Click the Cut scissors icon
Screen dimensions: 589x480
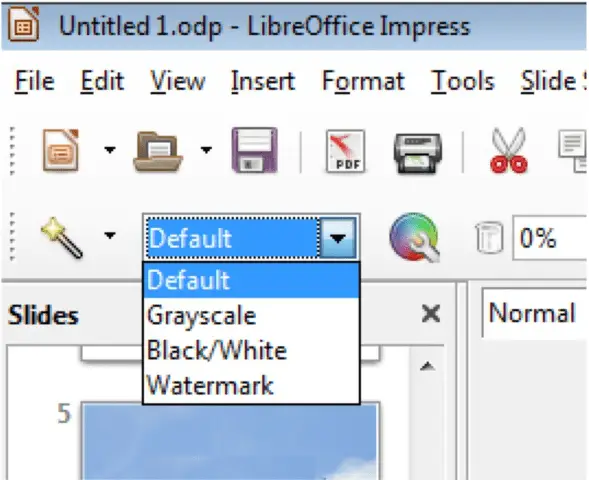click(x=509, y=150)
